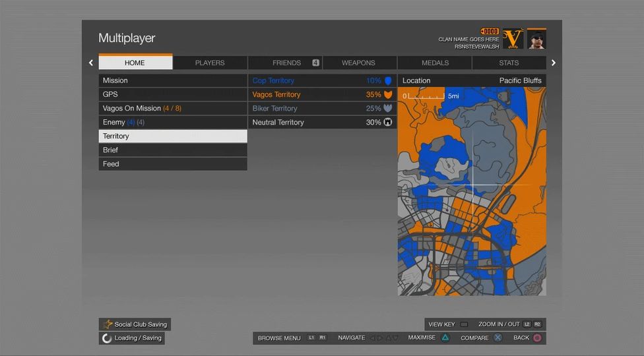Click the 35% Vagos Territory value
The image size is (644, 356).
click(x=373, y=95)
